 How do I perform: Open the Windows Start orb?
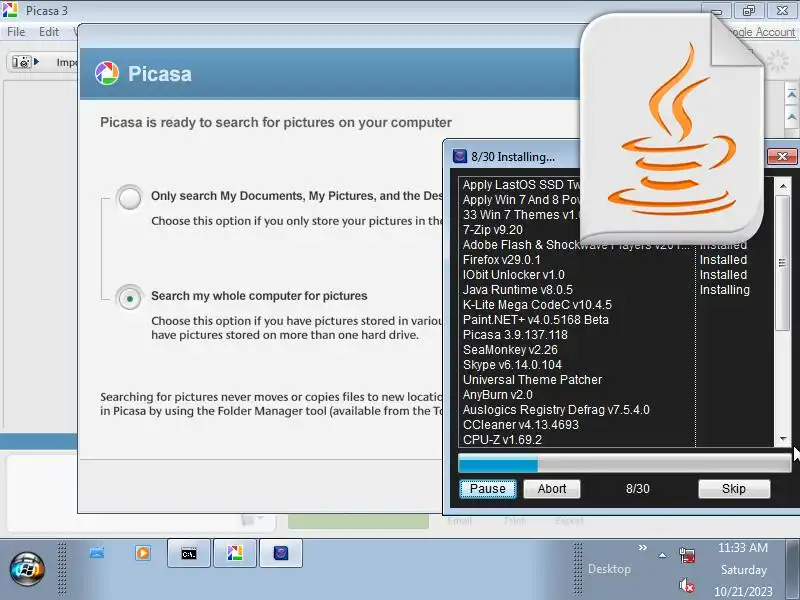pos(27,569)
